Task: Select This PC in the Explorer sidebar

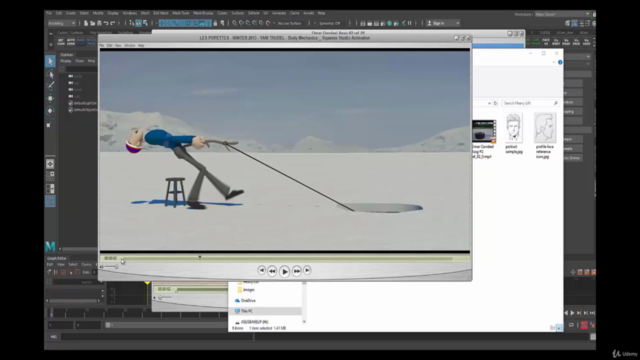Action: 244,311
